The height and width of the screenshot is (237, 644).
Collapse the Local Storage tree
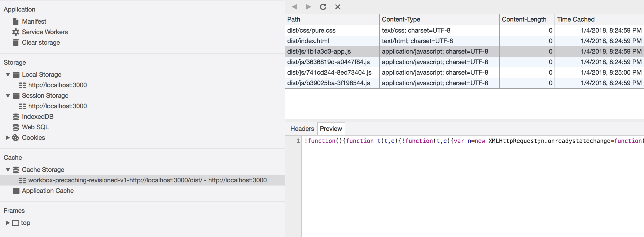pos(8,74)
